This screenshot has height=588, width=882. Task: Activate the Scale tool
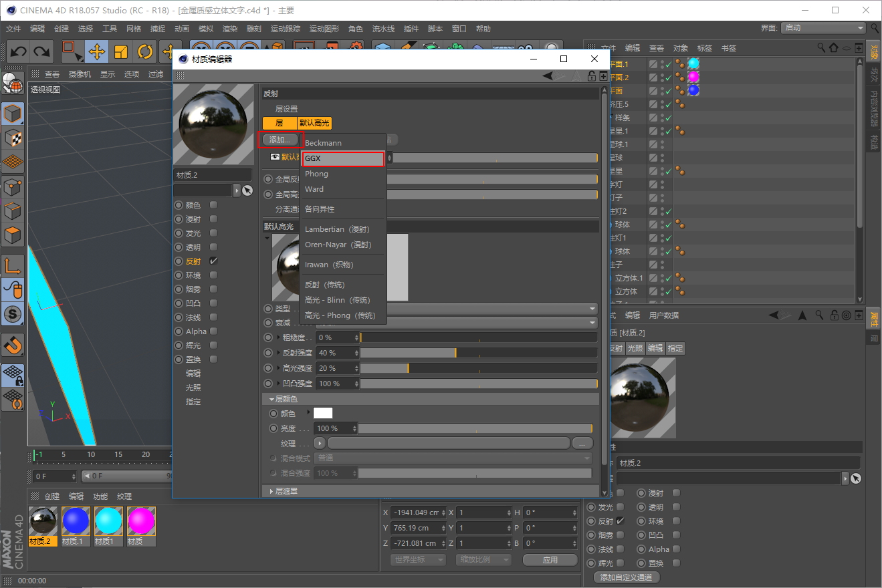click(120, 51)
